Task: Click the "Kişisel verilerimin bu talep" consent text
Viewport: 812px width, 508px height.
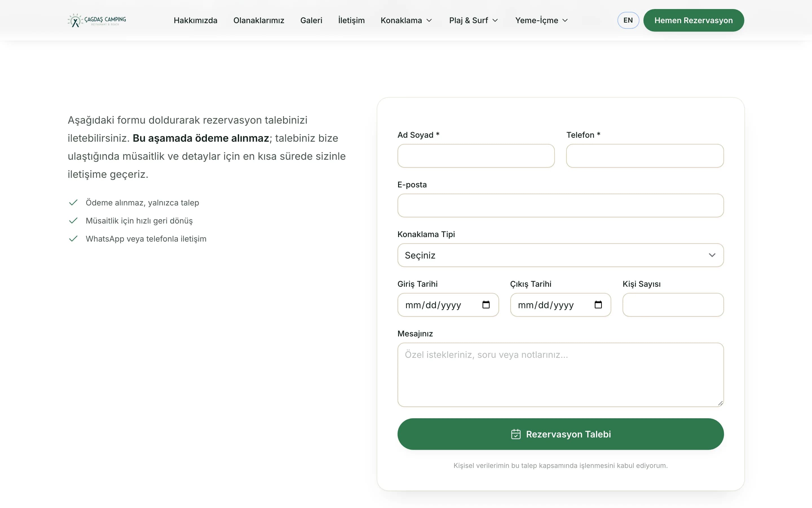Action: (x=560, y=465)
